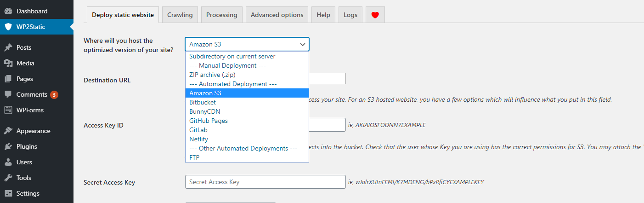Open Settings in sidebar
The height and width of the screenshot is (203, 644).
(x=37, y=193)
